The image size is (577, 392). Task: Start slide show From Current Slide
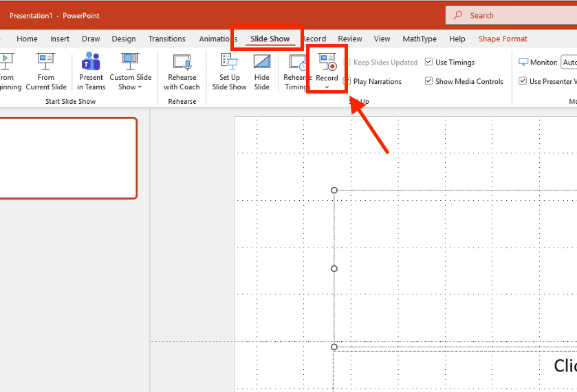coord(46,72)
